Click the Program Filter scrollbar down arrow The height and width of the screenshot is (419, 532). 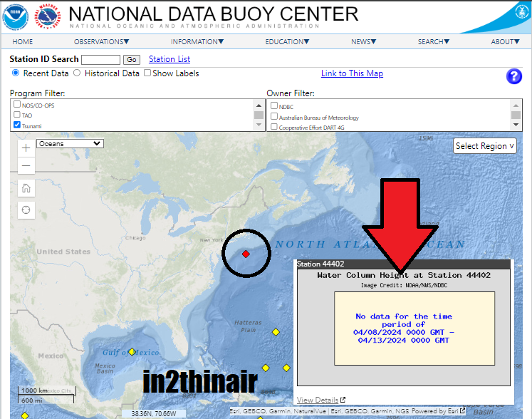click(x=259, y=125)
